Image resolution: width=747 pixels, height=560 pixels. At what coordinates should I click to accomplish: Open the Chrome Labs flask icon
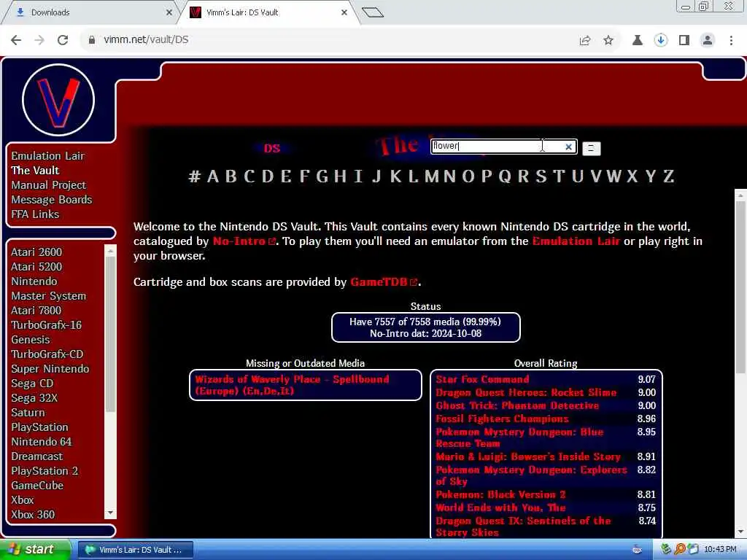[638, 41]
